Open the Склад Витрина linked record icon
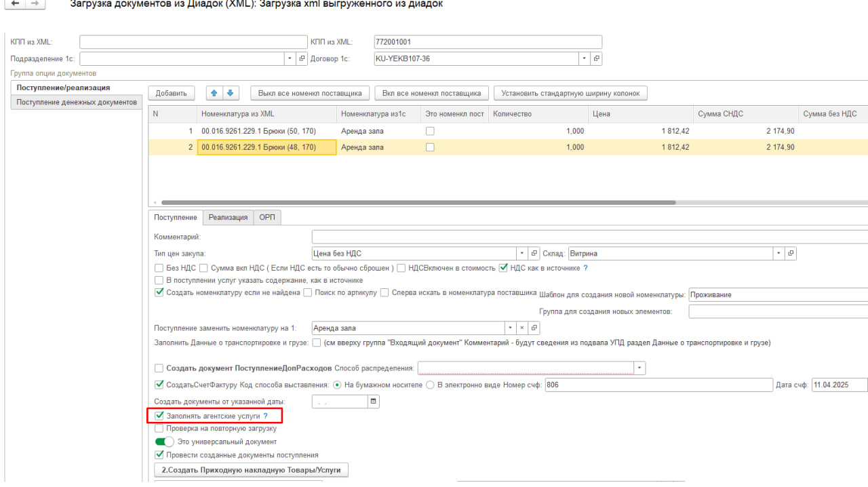The image size is (868, 487). pyautogui.click(x=790, y=254)
